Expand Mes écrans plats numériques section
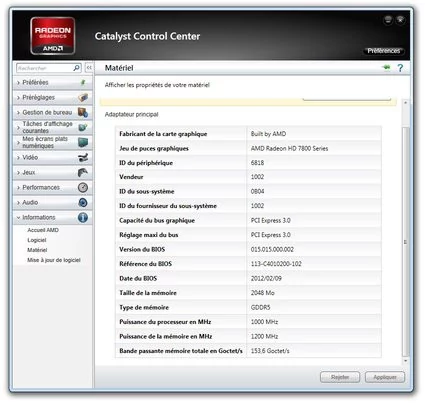The image size is (425, 403). 53,142
